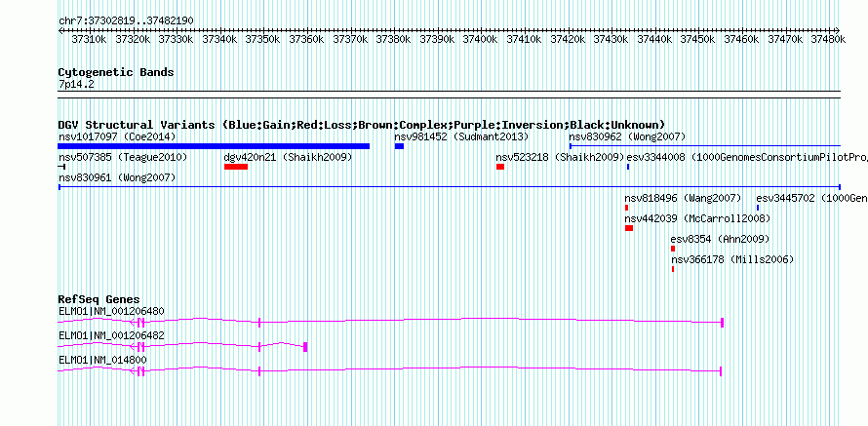Screen dimensions: 868x426
Task: Click the 37350k ruler label
Action: (263, 39)
